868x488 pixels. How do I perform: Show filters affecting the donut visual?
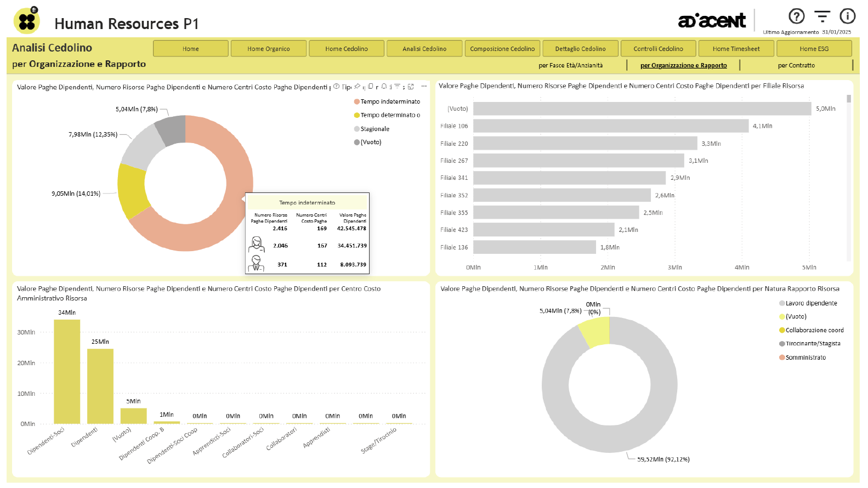point(398,87)
